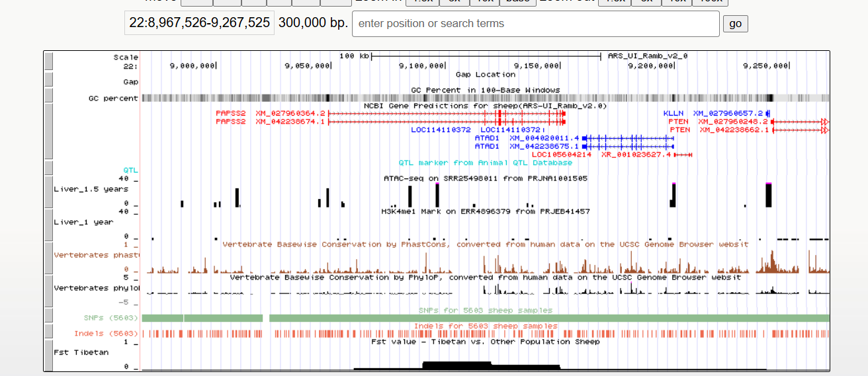The height and width of the screenshot is (376, 868).
Task: Open gray config button beside SNPs (5603)
Action: (48, 315)
